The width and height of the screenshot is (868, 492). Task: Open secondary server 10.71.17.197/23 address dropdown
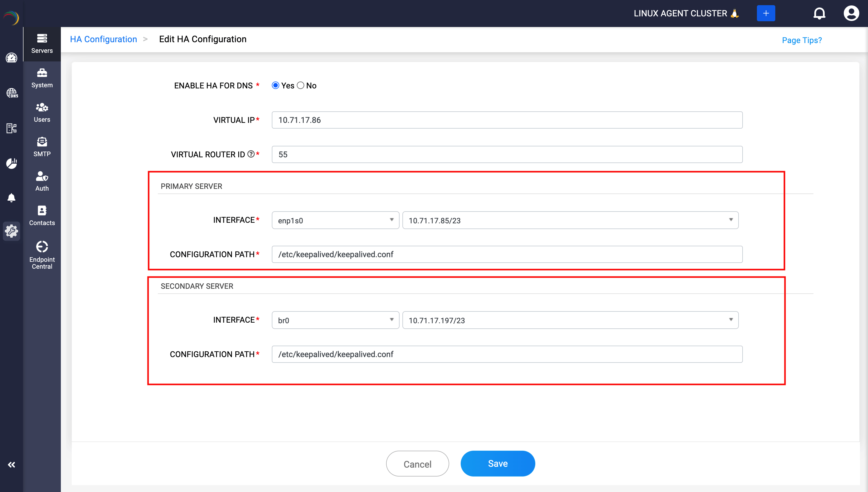[x=570, y=320]
